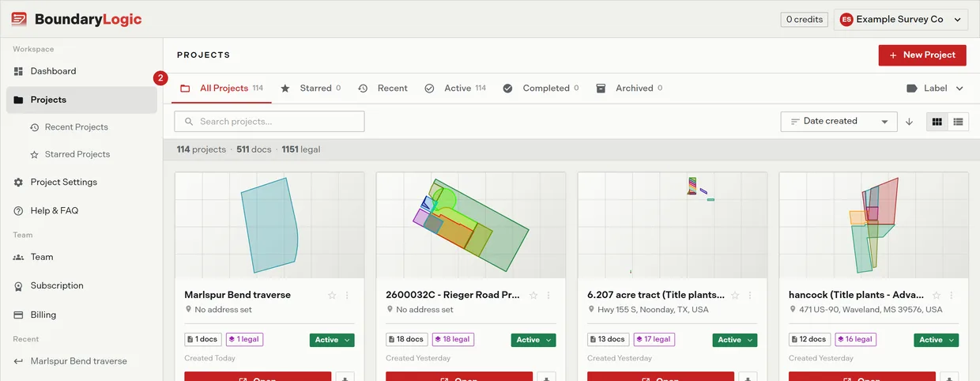Viewport: 980px width, 381px height.
Task: Open more options for Marlspur Bend traverse
Action: point(347,296)
